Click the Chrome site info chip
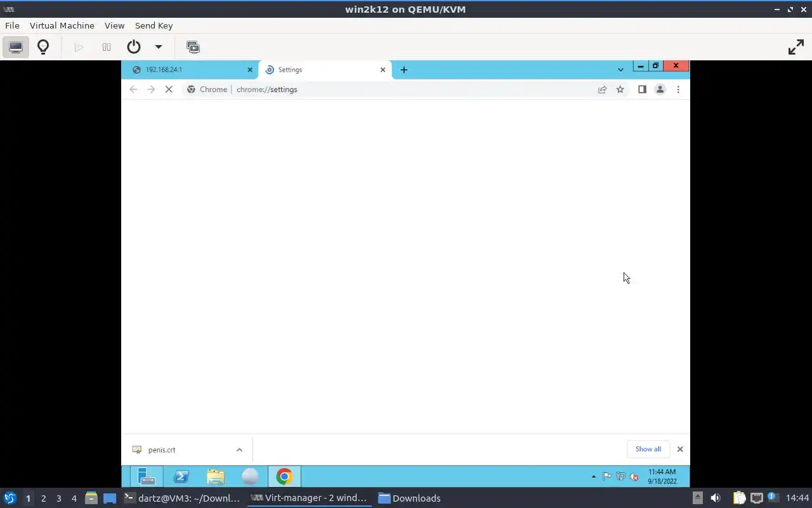The width and height of the screenshot is (812, 508). click(207, 90)
